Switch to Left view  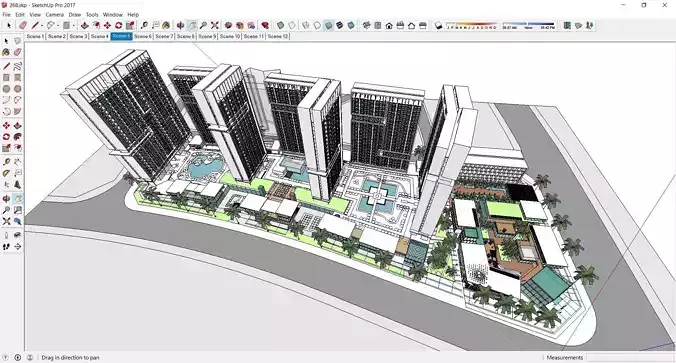pyautogui.click(x=422, y=25)
